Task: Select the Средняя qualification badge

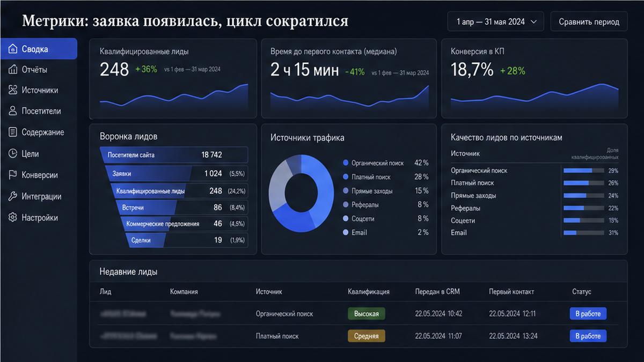Action: click(367, 336)
